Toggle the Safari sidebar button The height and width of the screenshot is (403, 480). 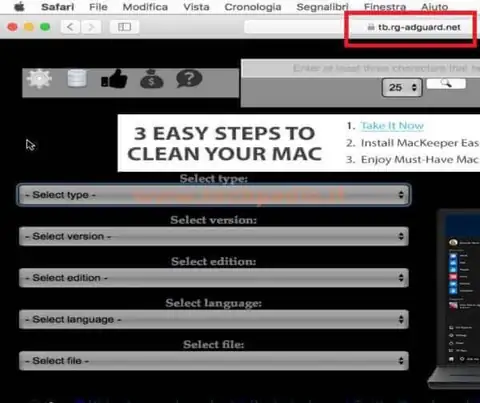pyautogui.click(x=124, y=27)
